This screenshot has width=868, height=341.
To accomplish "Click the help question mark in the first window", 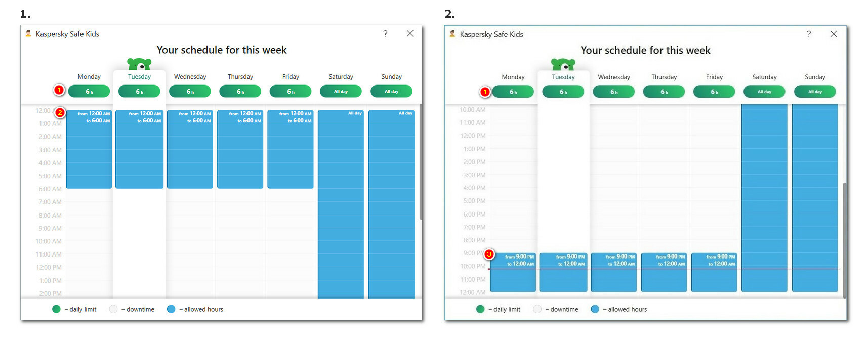I will [385, 34].
